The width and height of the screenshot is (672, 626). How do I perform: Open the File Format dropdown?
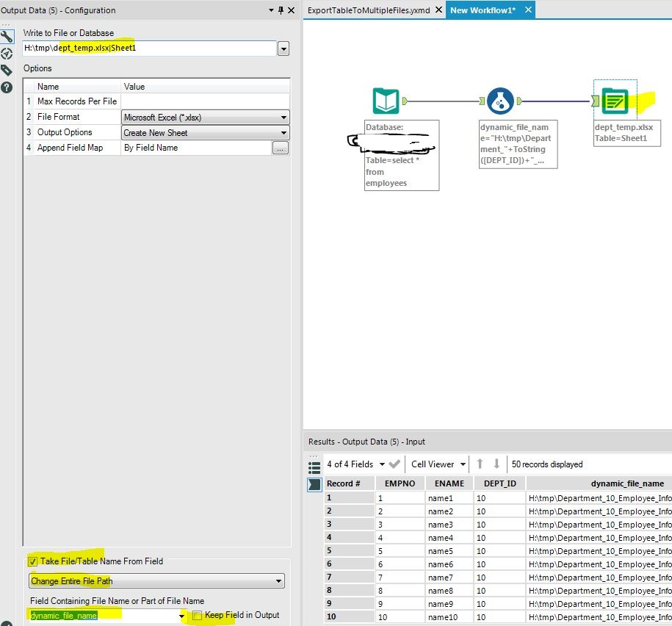284,118
